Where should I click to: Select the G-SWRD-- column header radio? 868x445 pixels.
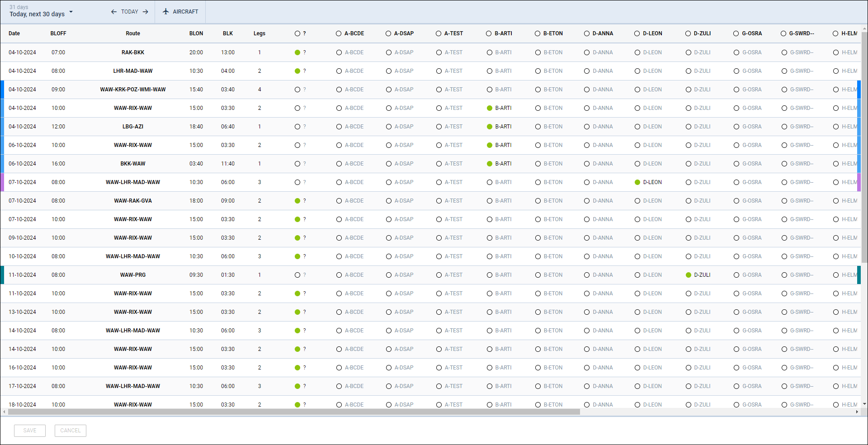(x=783, y=33)
